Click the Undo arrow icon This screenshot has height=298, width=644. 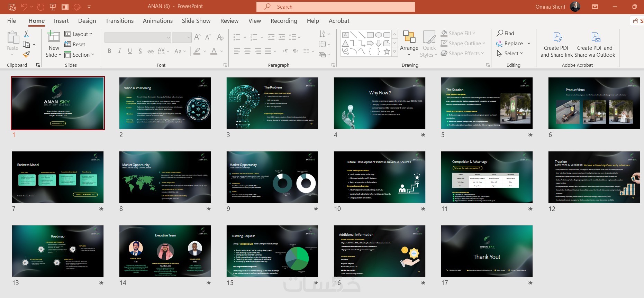point(24,7)
